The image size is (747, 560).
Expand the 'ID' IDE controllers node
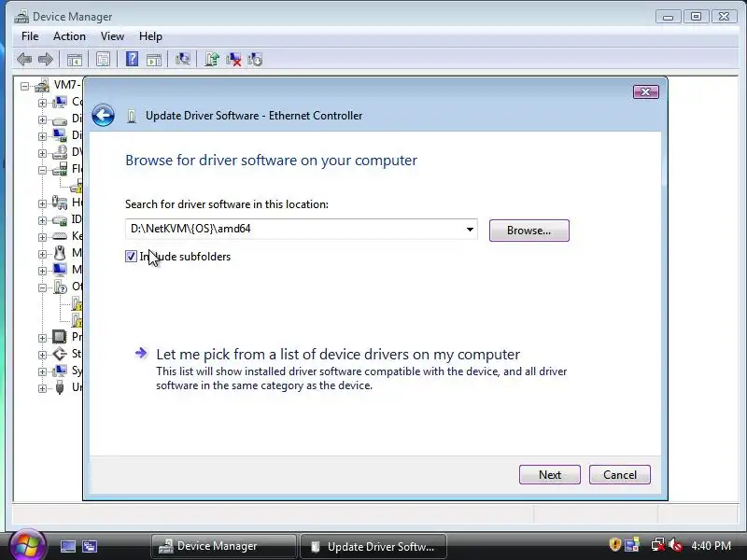[42, 220]
